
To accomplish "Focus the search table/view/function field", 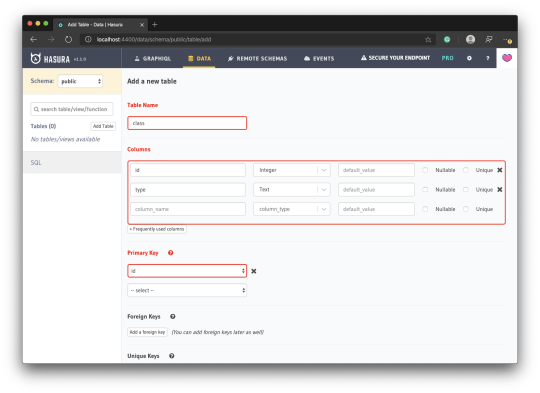I will [x=72, y=109].
